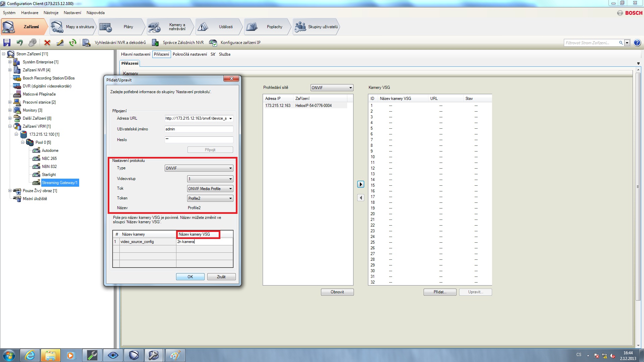Open the Nástroje menu
Screen dimensions: 644x362
pyautogui.click(x=51, y=13)
